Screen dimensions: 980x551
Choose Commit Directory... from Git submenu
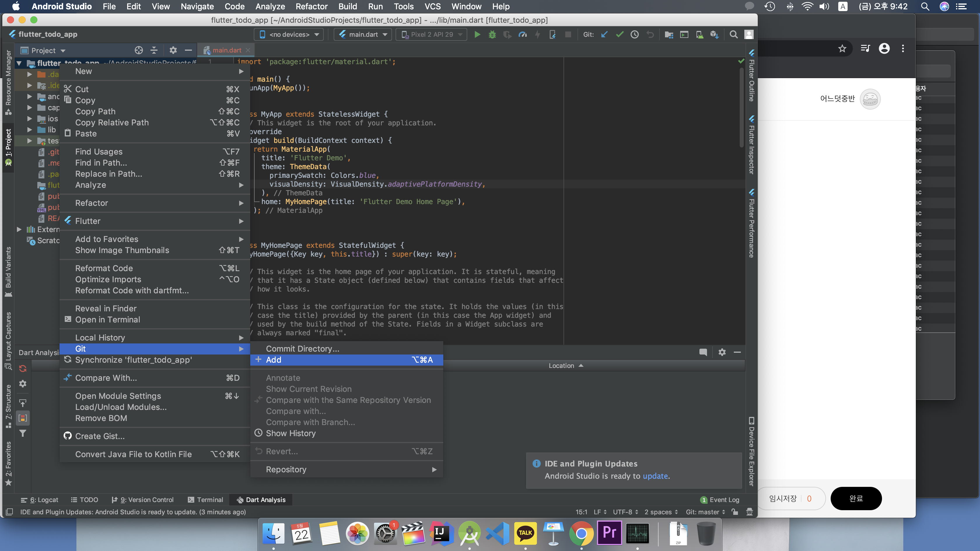click(302, 349)
